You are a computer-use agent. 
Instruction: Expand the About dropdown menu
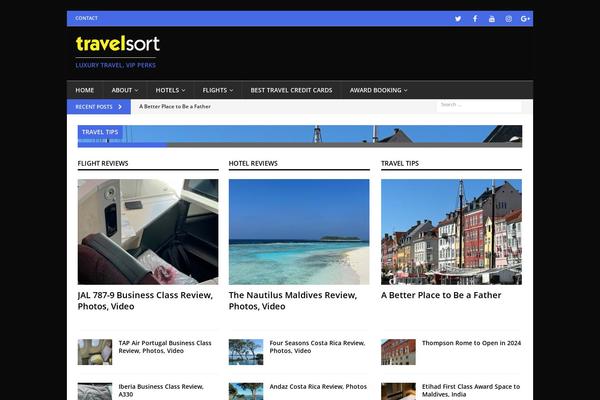(x=125, y=90)
